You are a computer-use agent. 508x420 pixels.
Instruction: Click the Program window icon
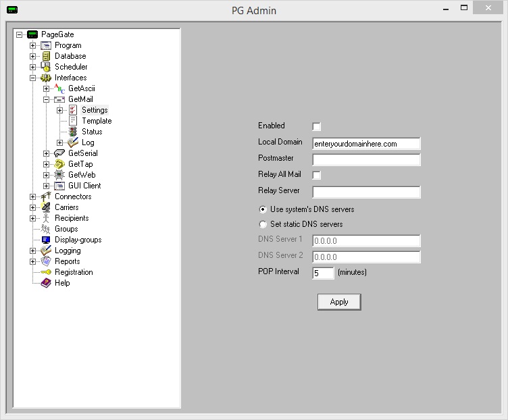(x=46, y=45)
